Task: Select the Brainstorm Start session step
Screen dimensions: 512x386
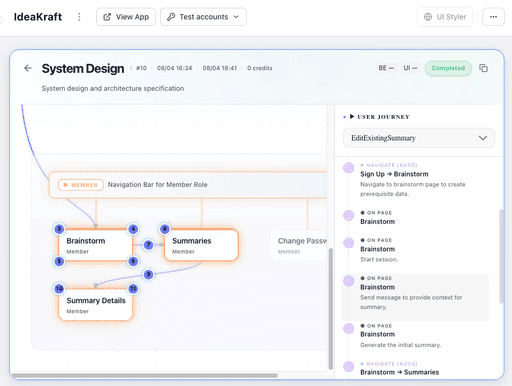Action: 415,250
